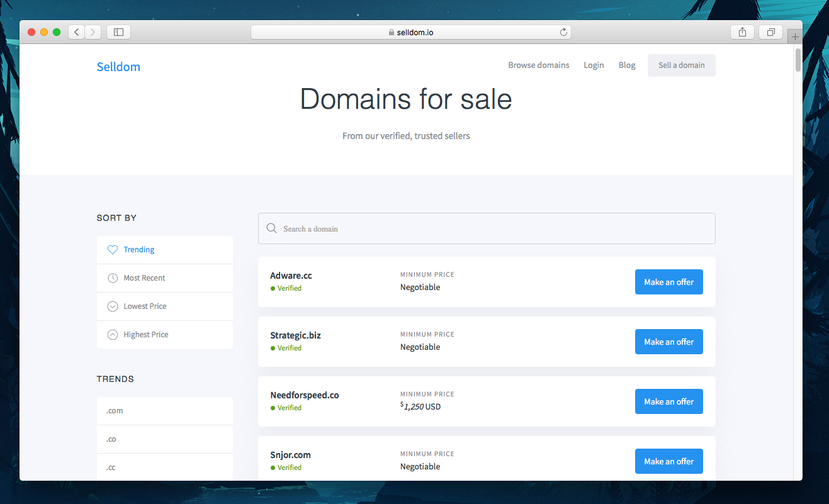
Task: Make an offer on Adware.cc
Action: pos(669,282)
